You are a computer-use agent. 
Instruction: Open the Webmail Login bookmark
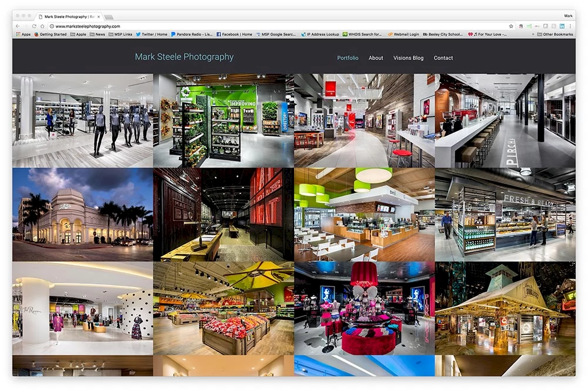403,34
